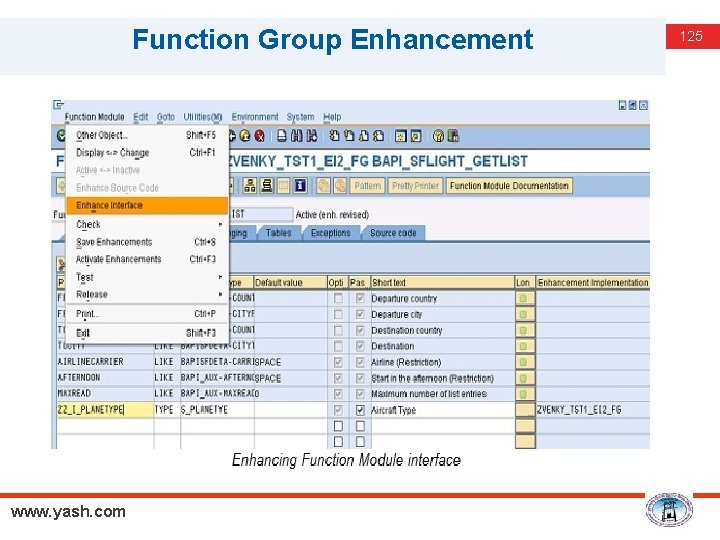This screenshot has height=540, width=720.
Task: Click the S_PLANETYE associated type cell
Action: point(217,410)
